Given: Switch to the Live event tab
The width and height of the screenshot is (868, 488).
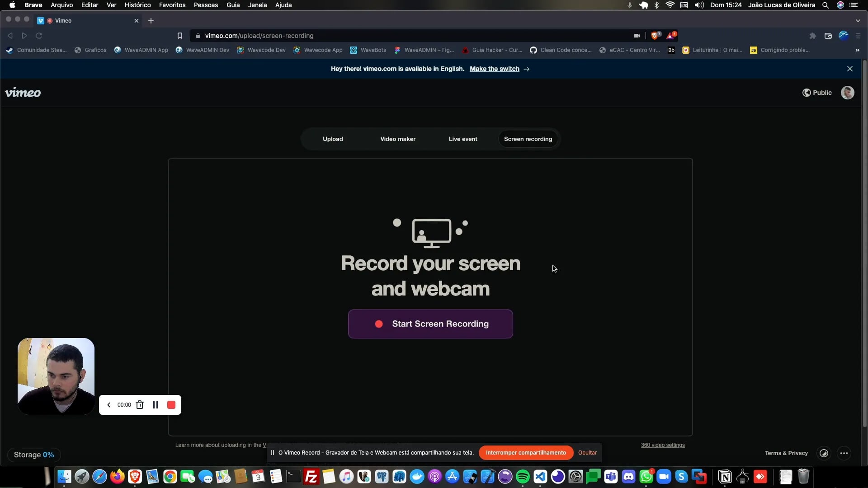Looking at the screenshot, I should tap(463, 139).
